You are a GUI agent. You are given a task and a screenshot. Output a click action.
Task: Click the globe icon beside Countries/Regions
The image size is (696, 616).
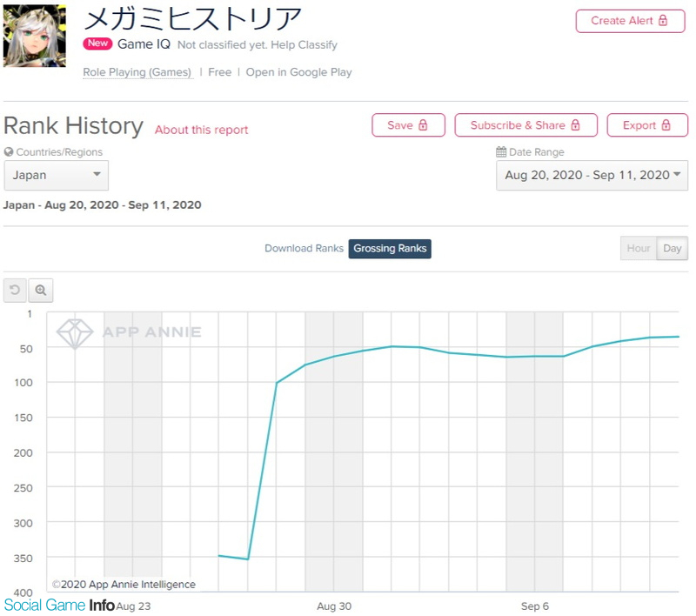click(x=9, y=152)
